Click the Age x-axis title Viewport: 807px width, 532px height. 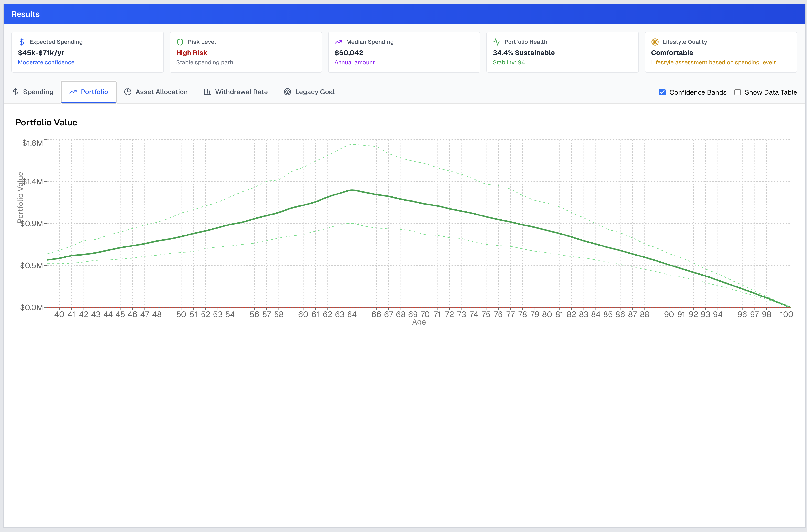[419, 322]
